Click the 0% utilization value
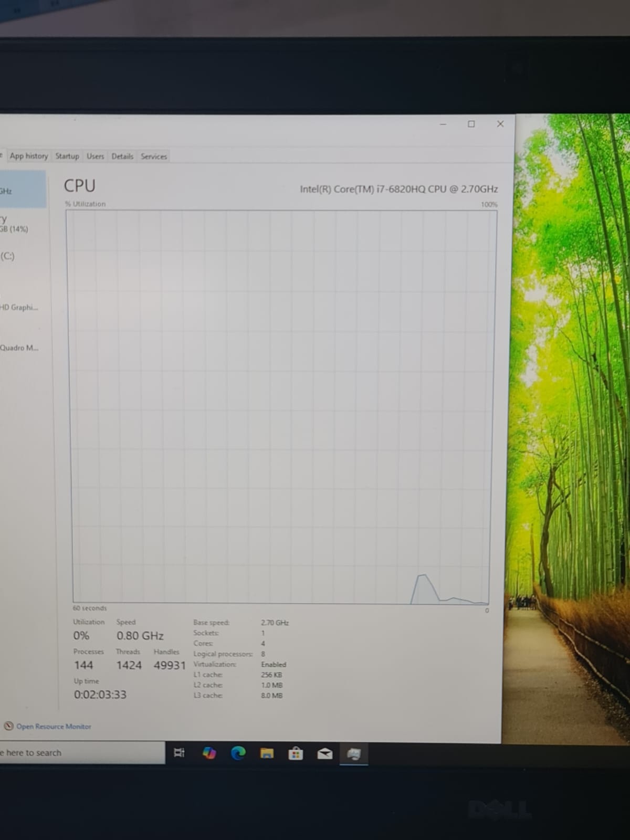Screen dimensions: 630x840 point(81,636)
